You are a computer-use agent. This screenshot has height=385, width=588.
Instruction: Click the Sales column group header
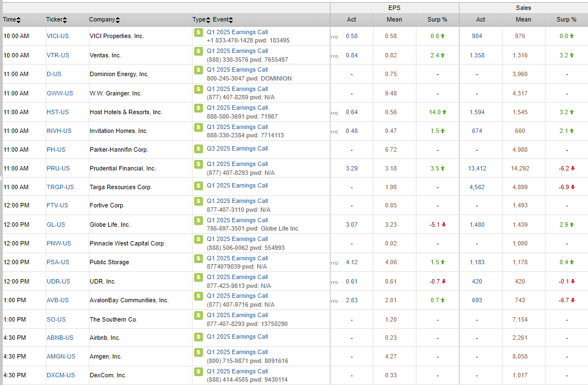[523, 8]
